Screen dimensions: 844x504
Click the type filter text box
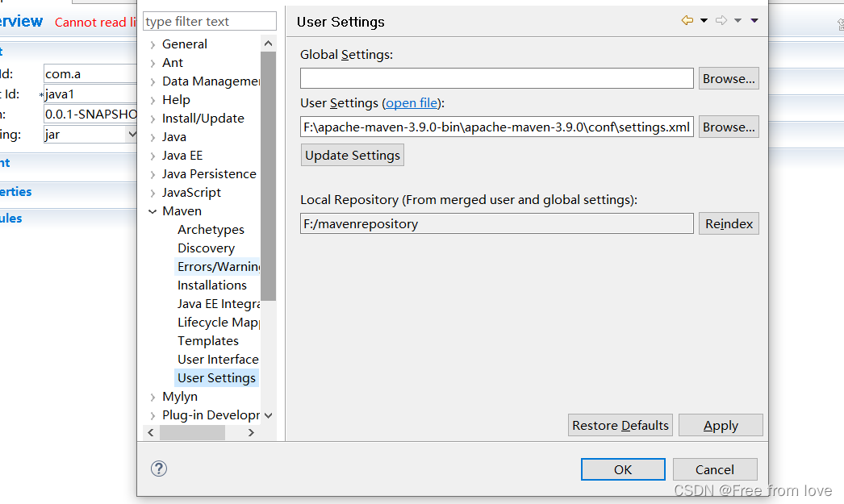209,21
